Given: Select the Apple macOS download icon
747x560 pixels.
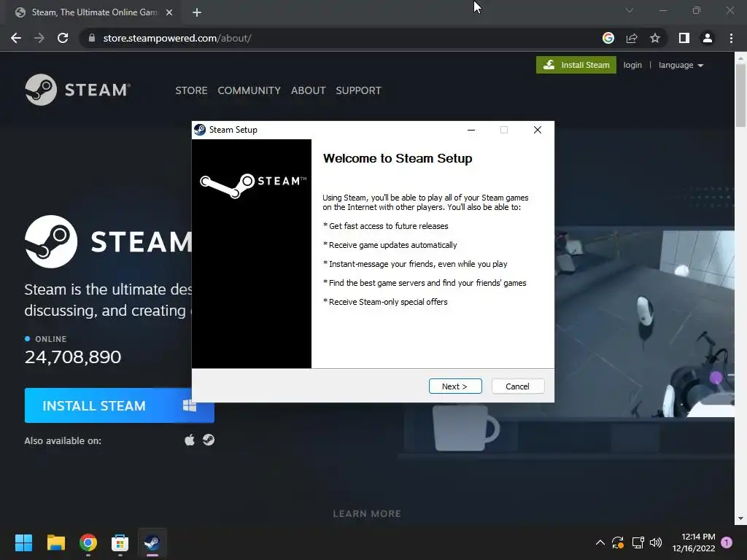Looking at the screenshot, I should point(190,440).
